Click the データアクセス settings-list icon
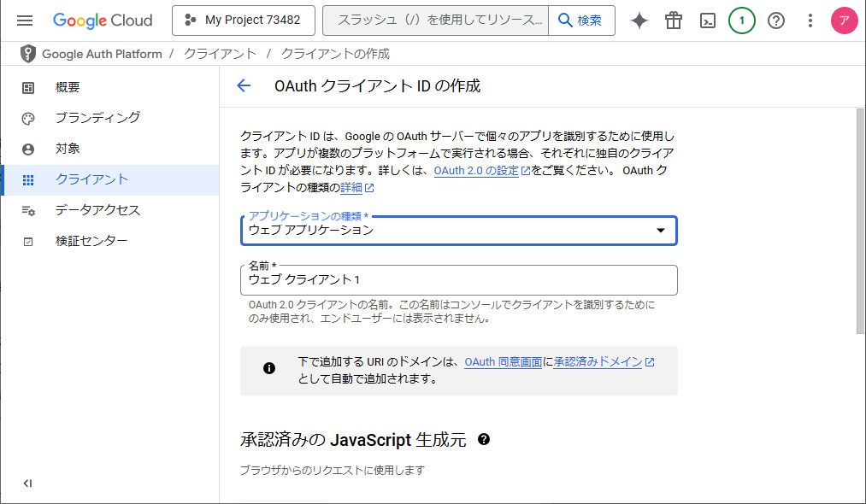 [x=28, y=211]
